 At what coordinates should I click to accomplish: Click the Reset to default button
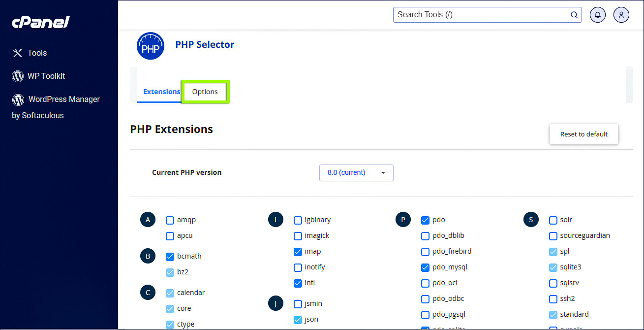click(x=583, y=134)
